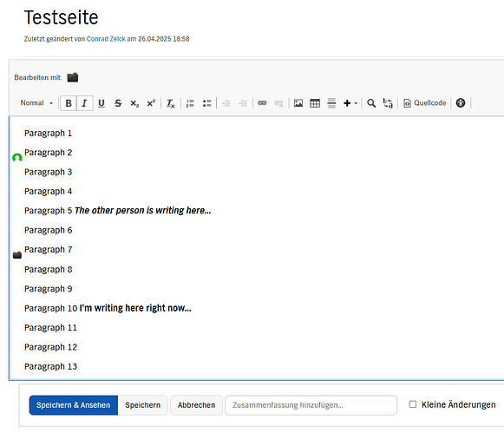Toggle Italic formatting button
Viewport: 504px width, 433px height.
pyautogui.click(x=84, y=103)
